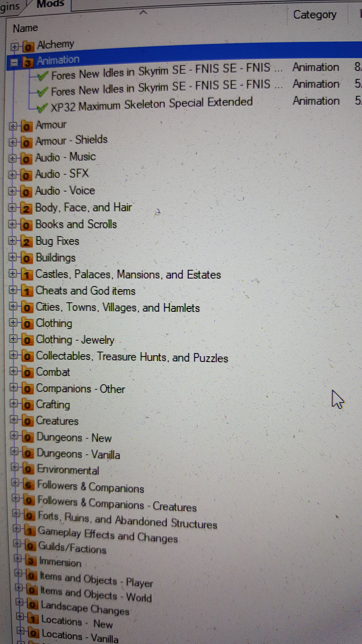The height and width of the screenshot is (644, 362).
Task: Select the 'Cities, Towns, Villages, and Hamlets' label
Action: [118, 308]
